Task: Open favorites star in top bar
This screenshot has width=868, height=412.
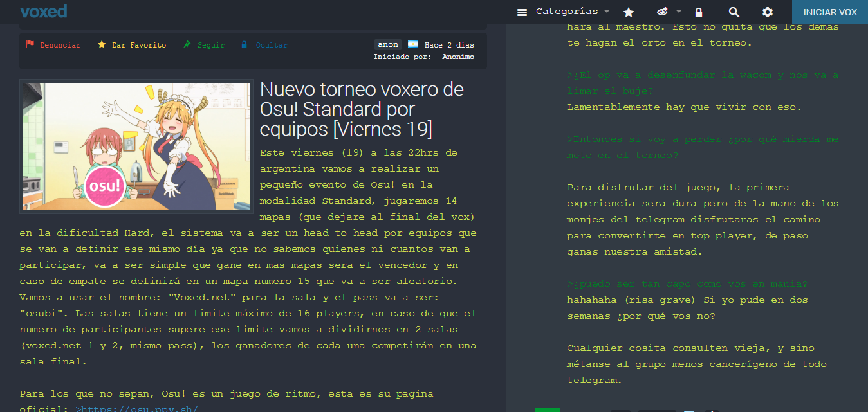Action: tap(629, 12)
